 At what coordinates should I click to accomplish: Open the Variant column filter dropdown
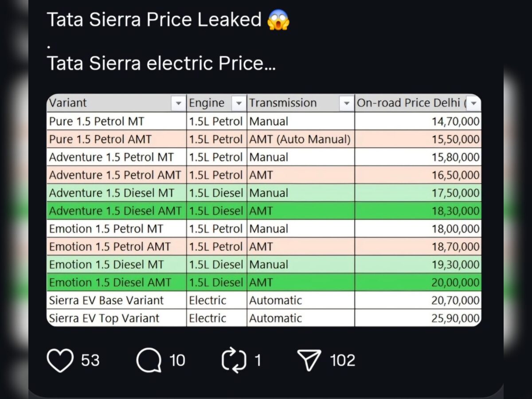179,103
